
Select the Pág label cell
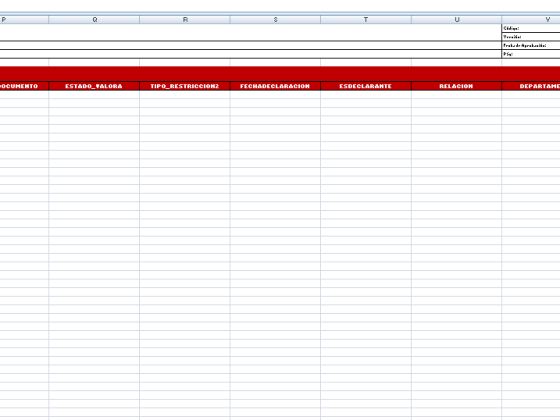click(531, 54)
